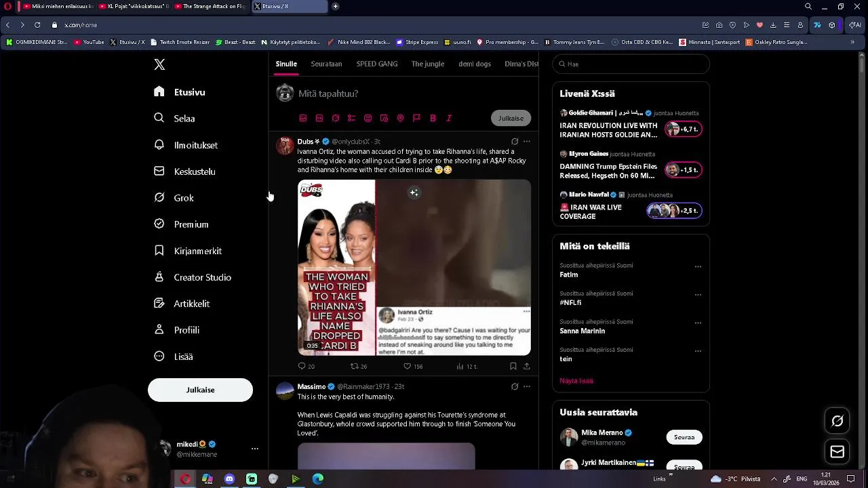Image resolution: width=868 pixels, height=488 pixels.
Task: Apply bold formatting in the composer
Action: point(433,118)
